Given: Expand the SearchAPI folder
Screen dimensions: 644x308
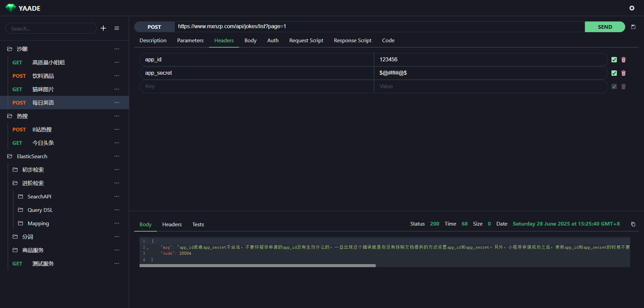Looking at the screenshot, I should point(39,196).
